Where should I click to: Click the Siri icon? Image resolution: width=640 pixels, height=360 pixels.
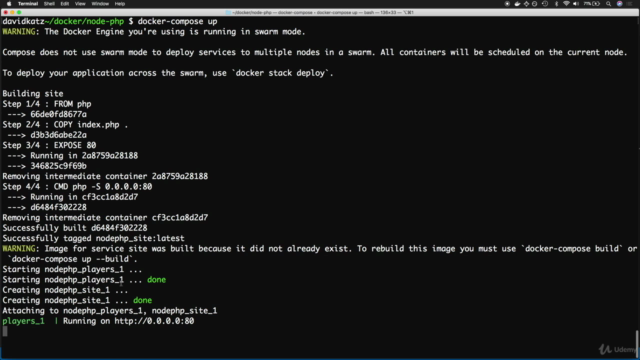tap(620, 4)
